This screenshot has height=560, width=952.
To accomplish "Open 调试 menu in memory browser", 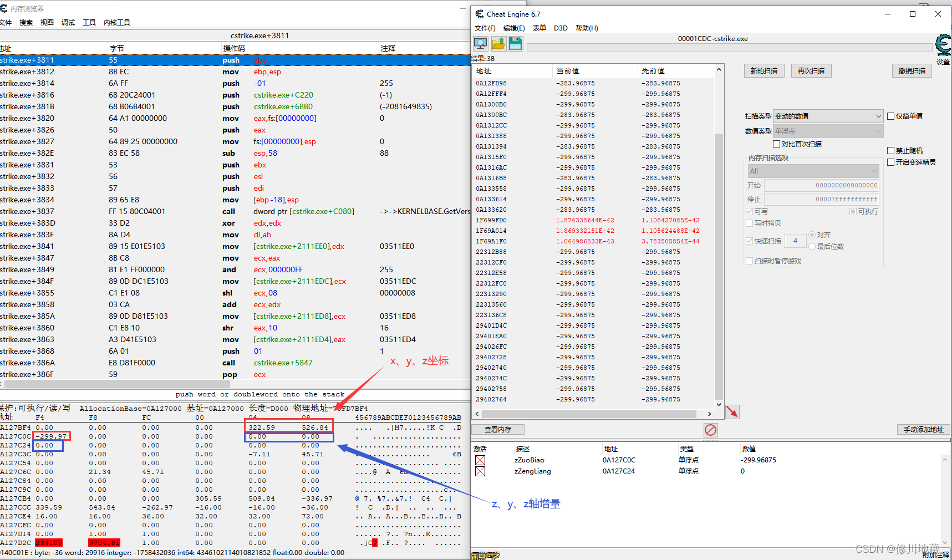I will [x=68, y=22].
